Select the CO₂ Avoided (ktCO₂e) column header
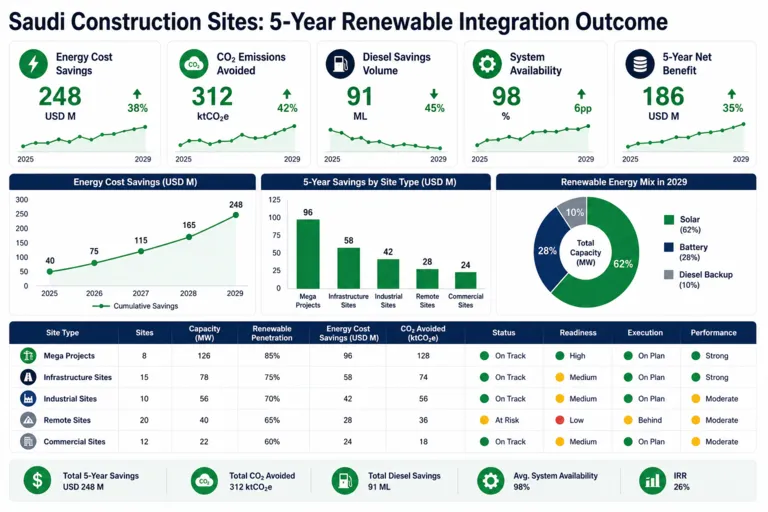The image size is (768, 512). click(423, 333)
